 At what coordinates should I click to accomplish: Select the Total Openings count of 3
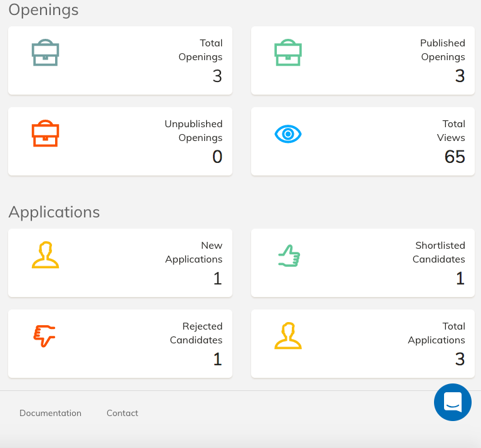[217, 76]
